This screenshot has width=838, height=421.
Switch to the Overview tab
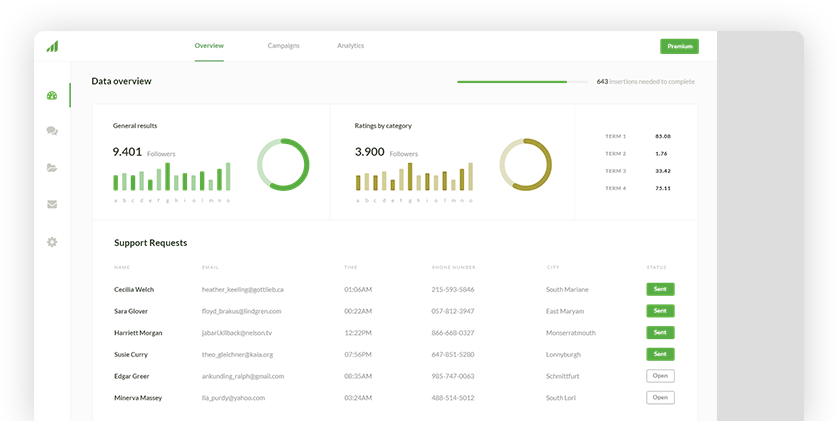tap(209, 46)
